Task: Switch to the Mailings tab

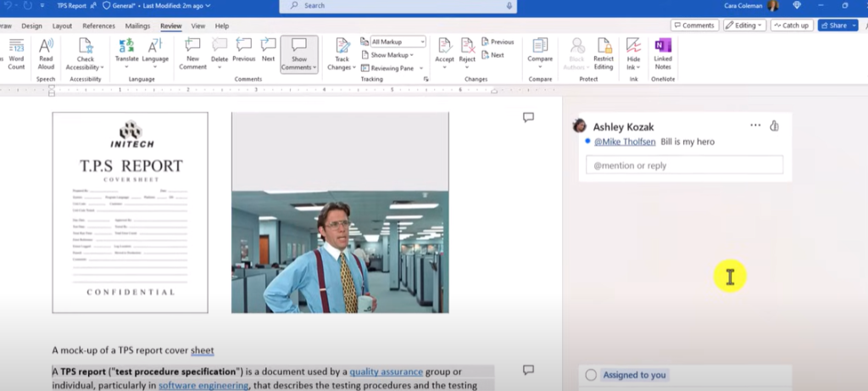Action: pyautogui.click(x=137, y=26)
